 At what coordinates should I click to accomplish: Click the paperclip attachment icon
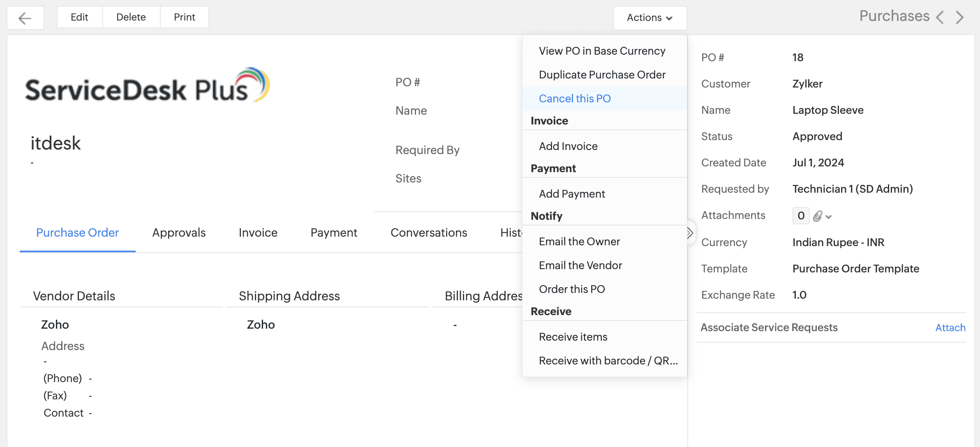point(818,216)
